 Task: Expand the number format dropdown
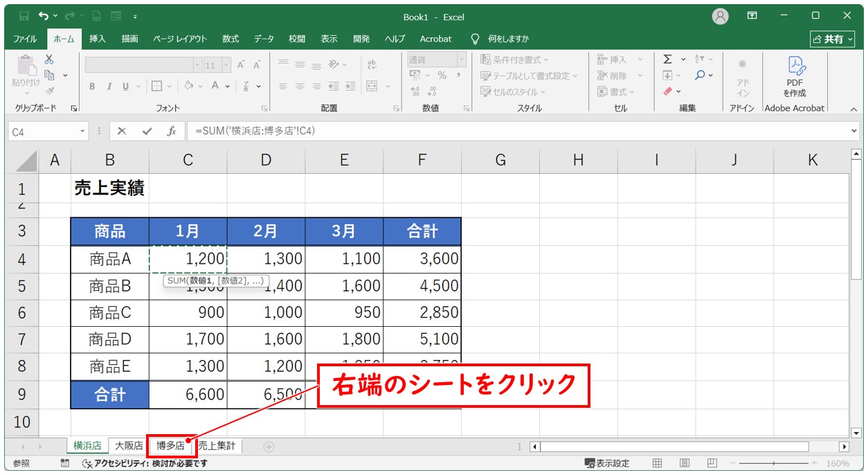coord(462,60)
